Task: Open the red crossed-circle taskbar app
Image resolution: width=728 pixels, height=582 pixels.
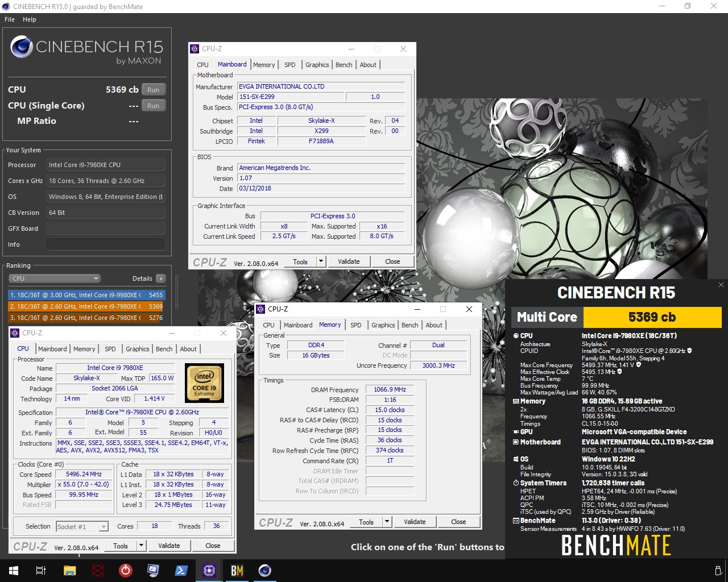Action: click(98, 571)
